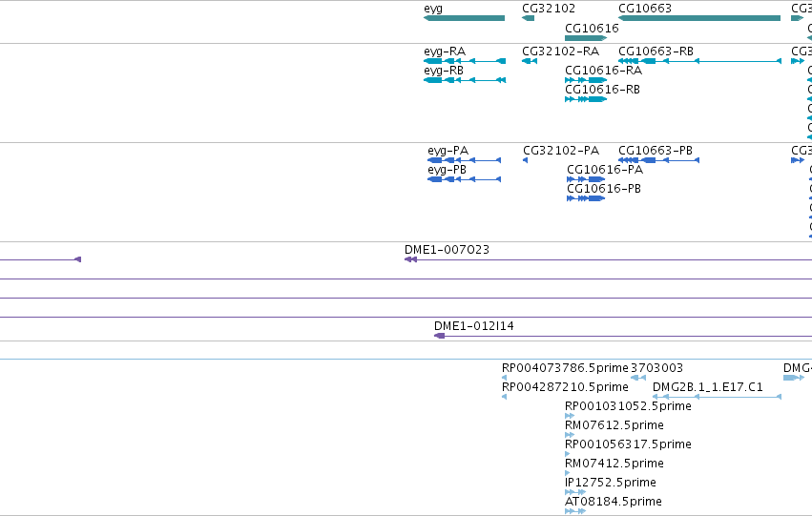Select EST RM07612.5prime

pos(570,435)
